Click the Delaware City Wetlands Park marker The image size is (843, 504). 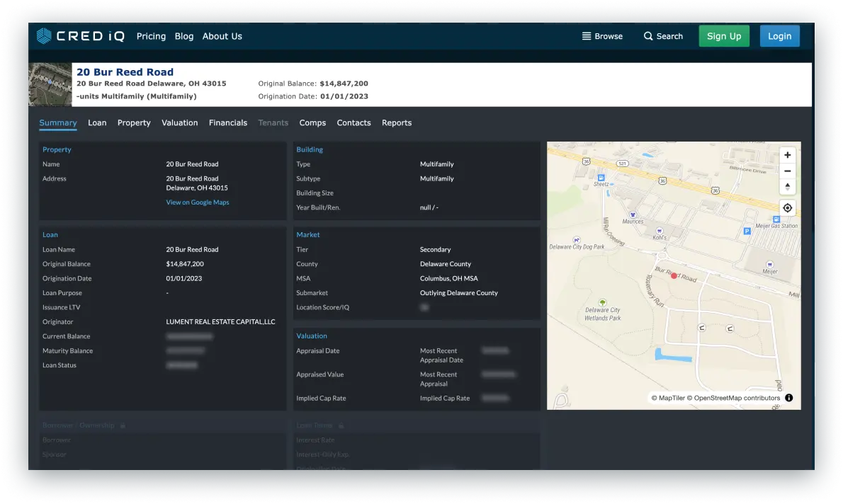click(x=603, y=302)
